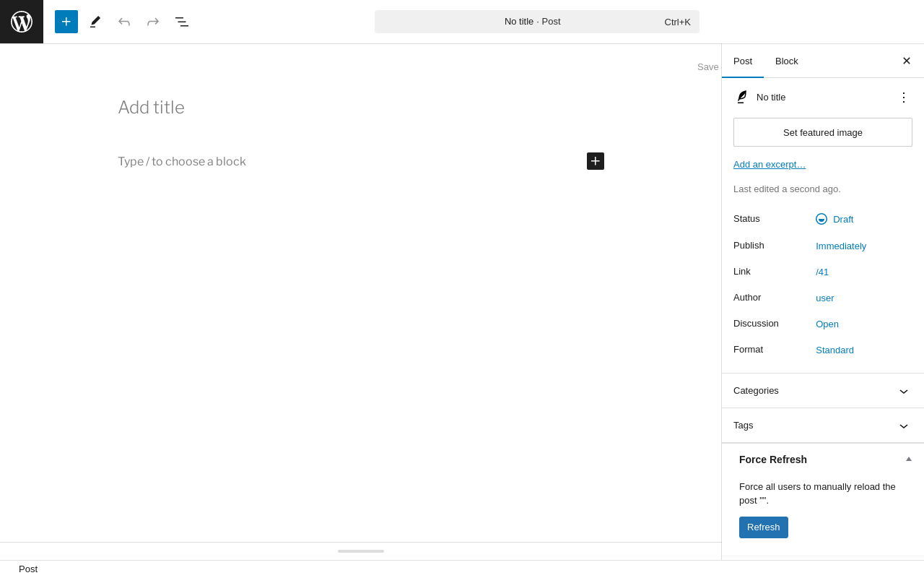Open the post actions three-dot menu
The width and height of the screenshot is (924, 578).
904,97
